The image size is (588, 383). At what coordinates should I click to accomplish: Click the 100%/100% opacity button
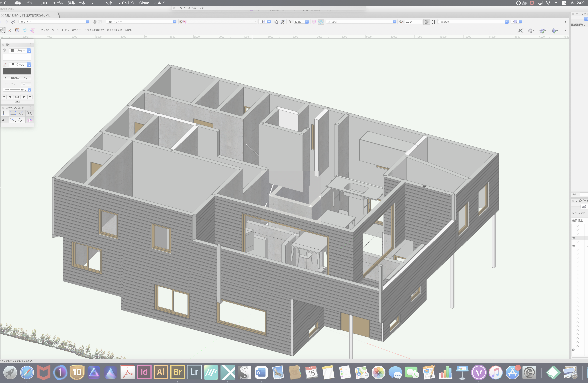(x=17, y=78)
